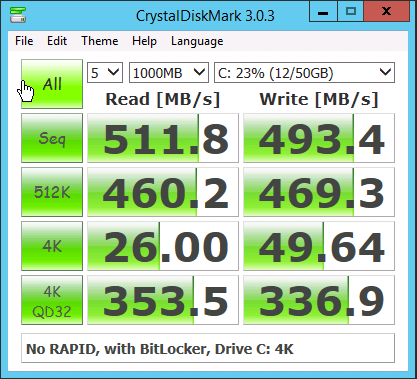417x379 pixels.
Task: Minimize the CrystalDiskMark window
Action: 323,12
